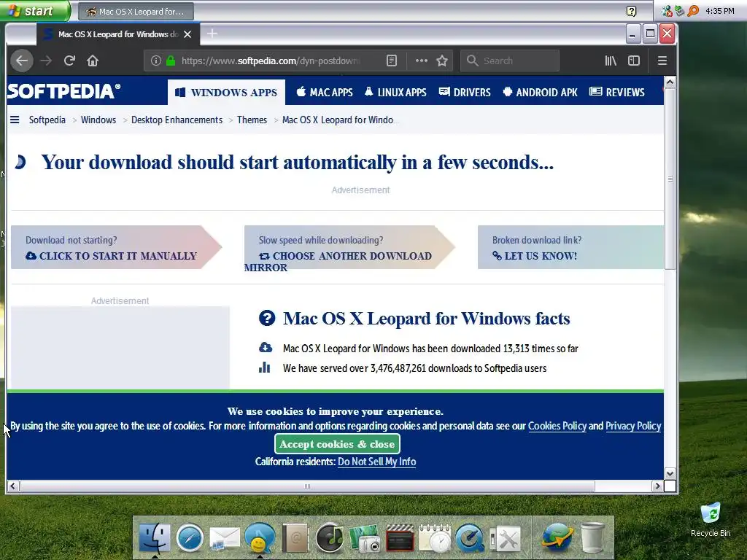Image resolution: width=747 pixels, height=560 pixels.
Task: Go to the browser home page icon
Action: pyautogui.click(x=93, y=61)
